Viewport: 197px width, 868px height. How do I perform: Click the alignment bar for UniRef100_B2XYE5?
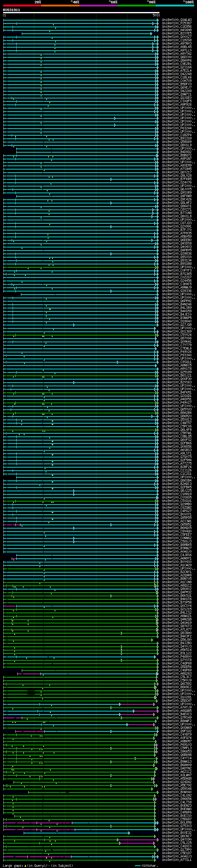[x=87, y=34]
